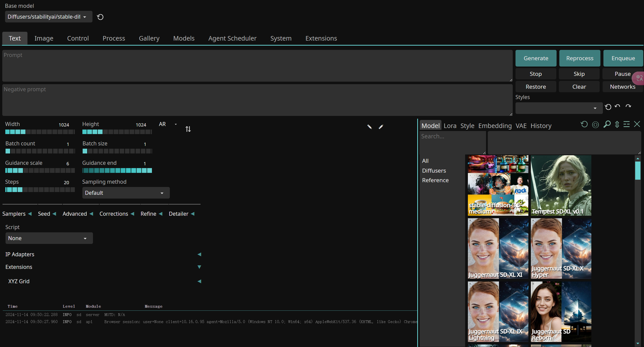Click the double-circle icon in networks panel
The image size is (644, 347).
595,124
